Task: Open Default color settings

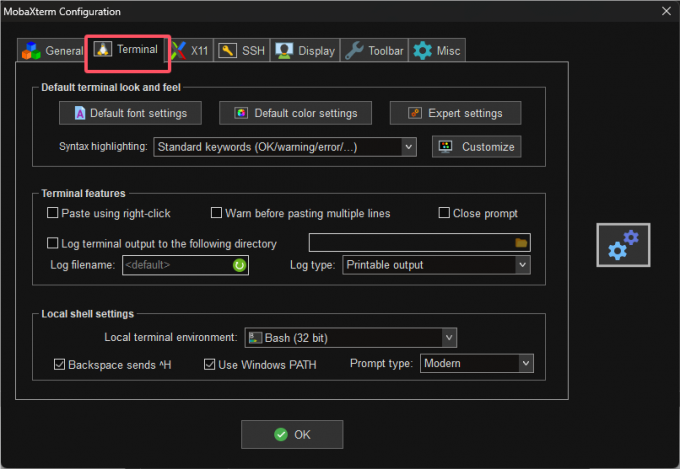Action: click(x=295, y=113)
